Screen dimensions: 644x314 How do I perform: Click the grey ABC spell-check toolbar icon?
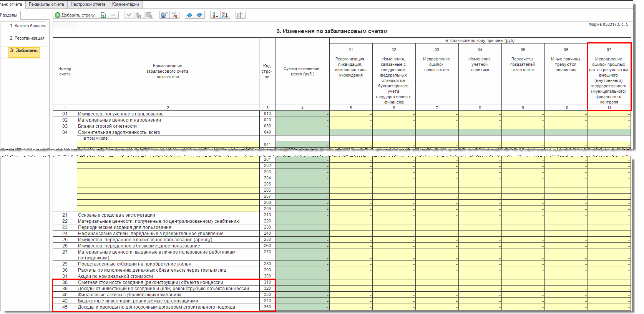pos(139,15)
